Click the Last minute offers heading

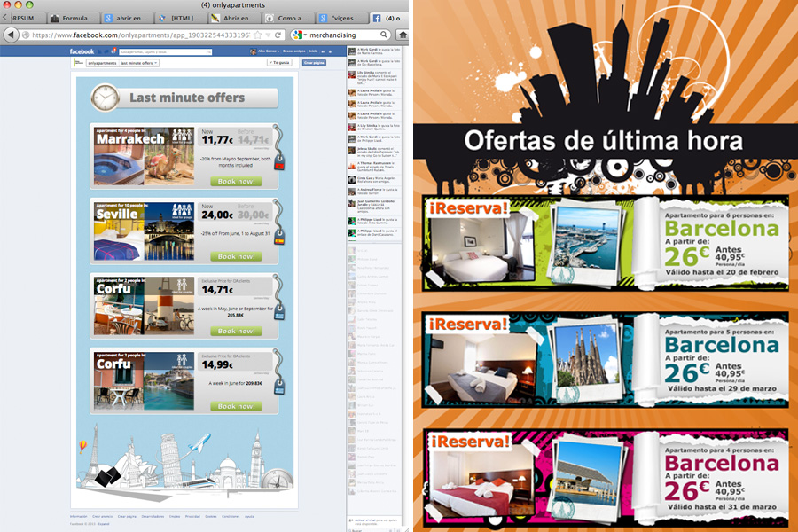pos(187,98)
